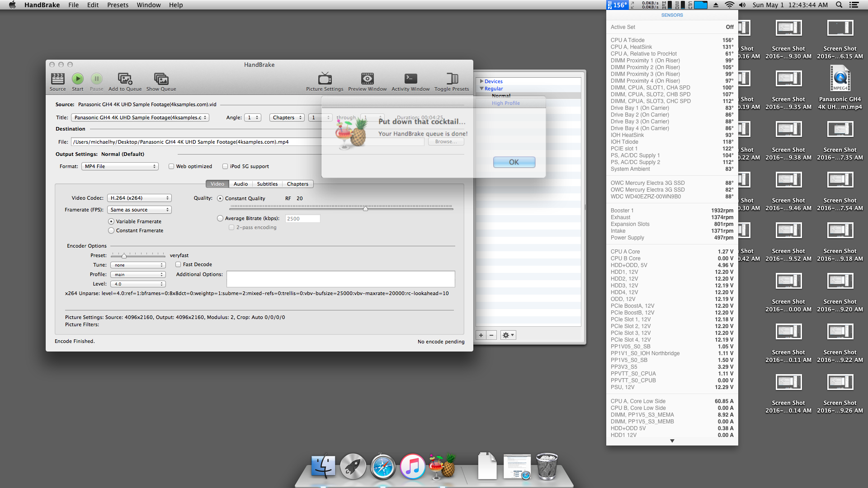Screen dimensions: 868x488
Task: Switch to the Chapters tab
Action: coord(297,184)
